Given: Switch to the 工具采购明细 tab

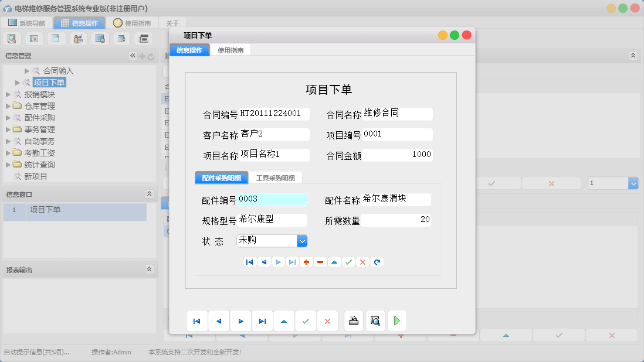Looking at the screenshot, I should click(x=276, y=177).
